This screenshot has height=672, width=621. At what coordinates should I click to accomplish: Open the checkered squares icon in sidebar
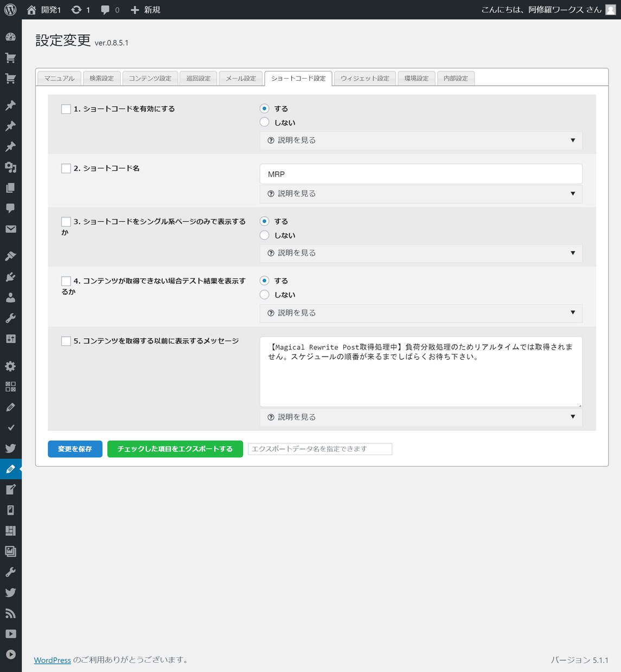[x=10, y=386]
